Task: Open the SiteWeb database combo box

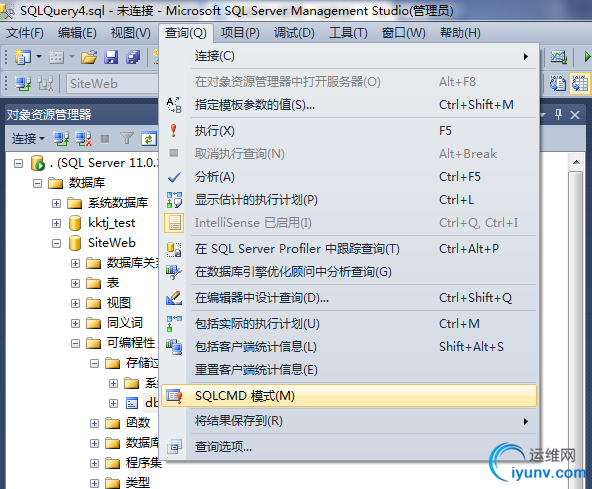Action: pos(113,83)
